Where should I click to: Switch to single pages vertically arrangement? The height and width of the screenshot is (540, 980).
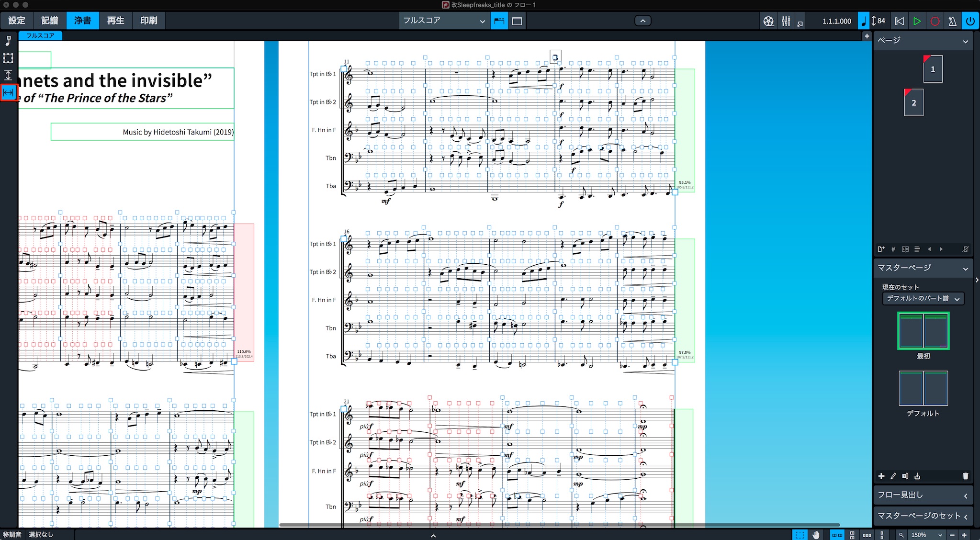click(881, 535)
